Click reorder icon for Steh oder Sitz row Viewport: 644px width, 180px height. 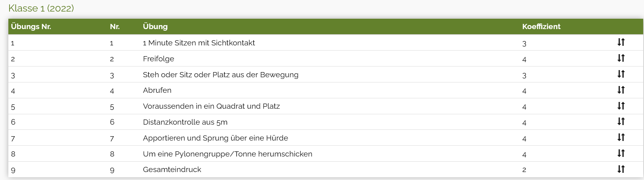[x=621, y=74]
